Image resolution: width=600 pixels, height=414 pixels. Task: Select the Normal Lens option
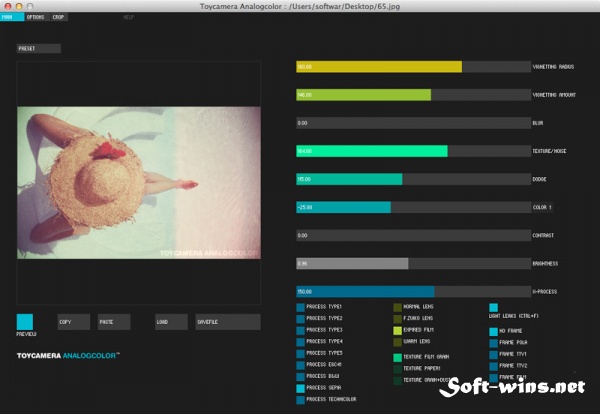click(x=398, y=307)
